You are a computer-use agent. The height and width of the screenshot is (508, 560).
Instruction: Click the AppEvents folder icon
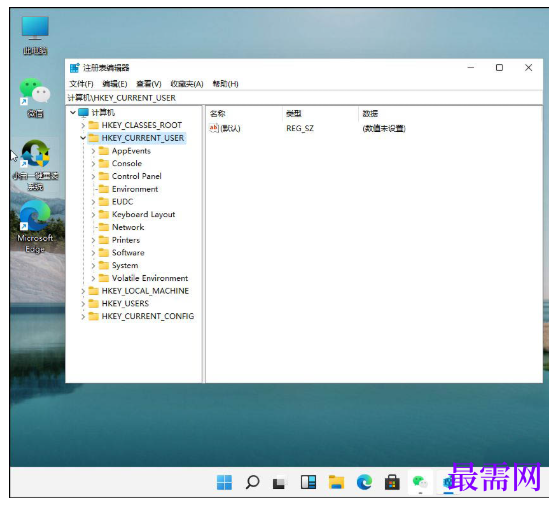(x=104, y=151)
